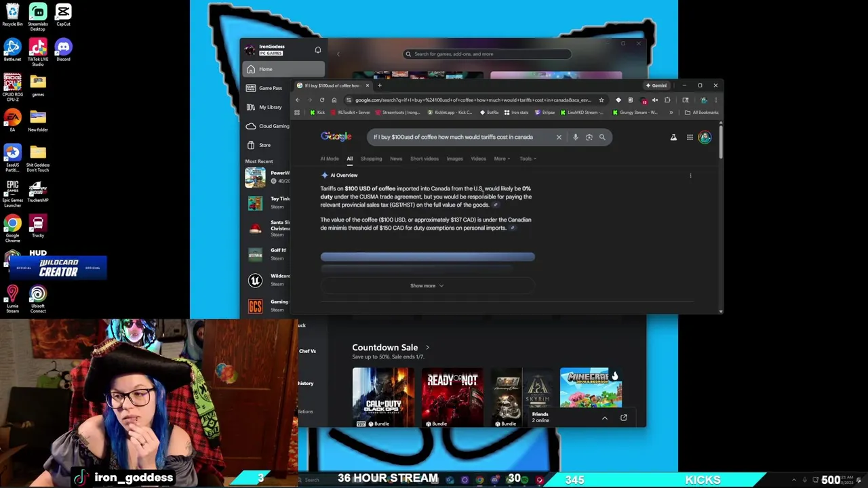
Task: Go back in the Chrome window
Action: click(297, 100)
